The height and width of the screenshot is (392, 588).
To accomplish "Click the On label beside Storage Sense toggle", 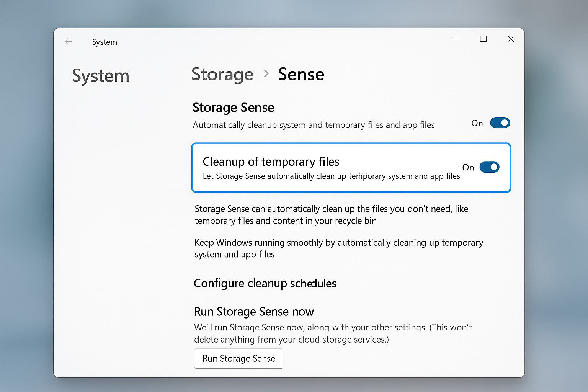I will coord(477,123).
